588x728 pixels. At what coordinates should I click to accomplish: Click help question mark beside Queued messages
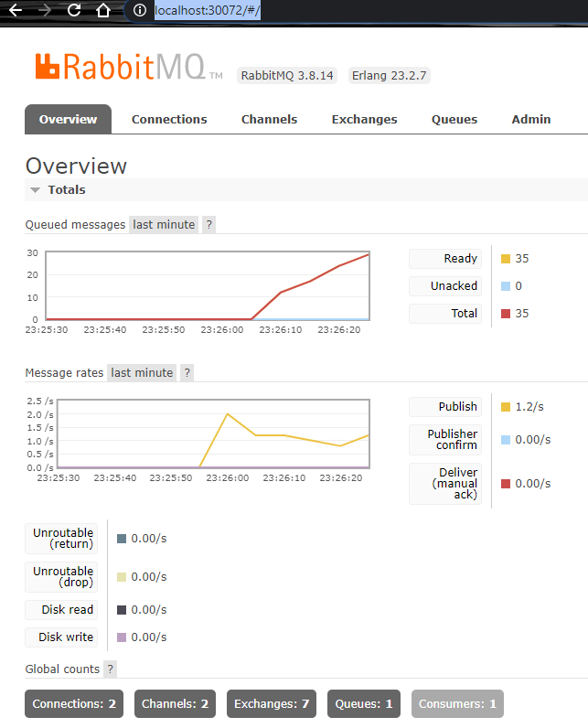click(208, 225)
